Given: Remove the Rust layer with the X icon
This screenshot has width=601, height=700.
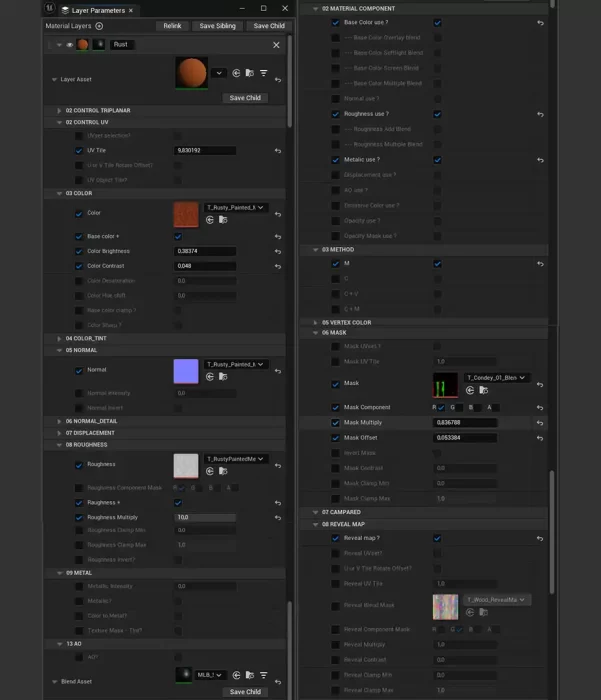Looking at the screenshot, I should [x=277, y=45].
